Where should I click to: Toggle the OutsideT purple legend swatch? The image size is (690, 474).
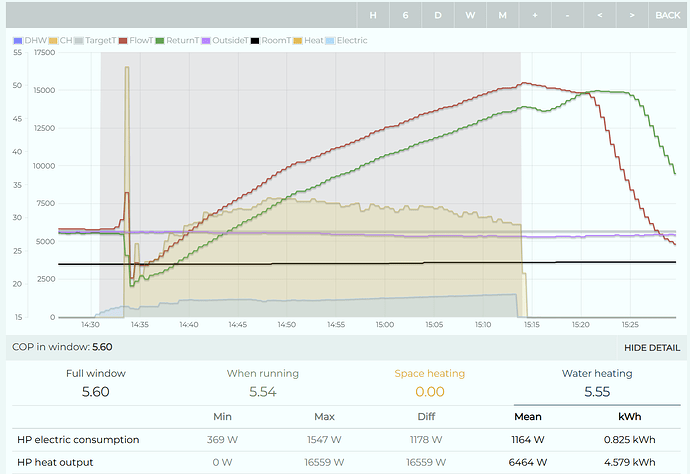pyautogui.click(x=206, y=40)
